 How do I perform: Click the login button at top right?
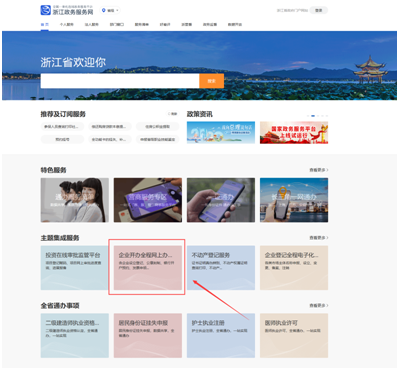tap(319, 10)
